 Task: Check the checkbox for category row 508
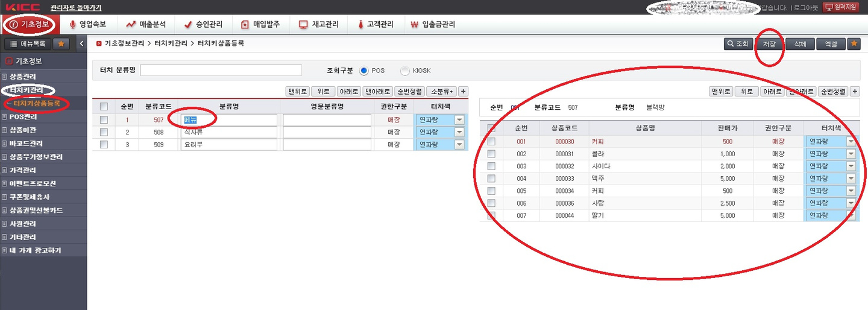(104, 132)
